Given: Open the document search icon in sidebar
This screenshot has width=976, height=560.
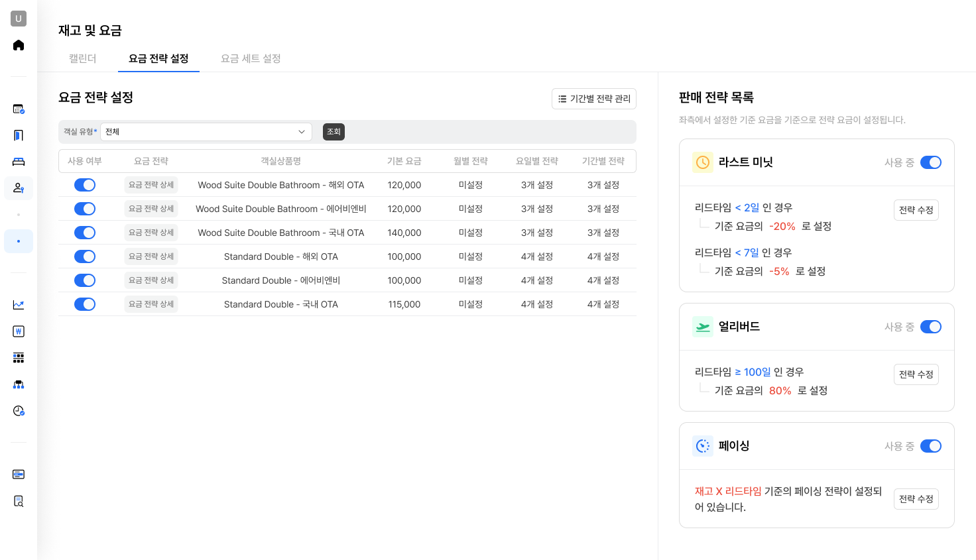Looking at the screenshot, I should tap(19, 501).
